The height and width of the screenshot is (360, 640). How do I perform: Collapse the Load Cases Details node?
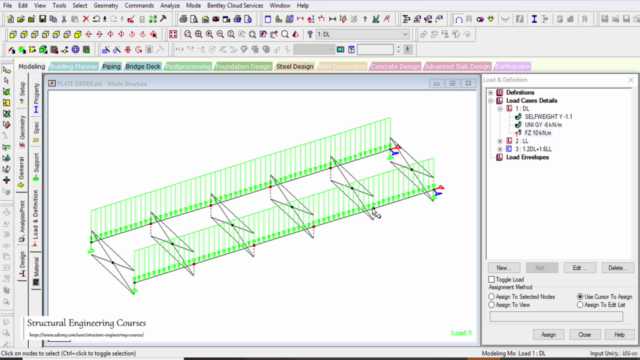point(491,101)
